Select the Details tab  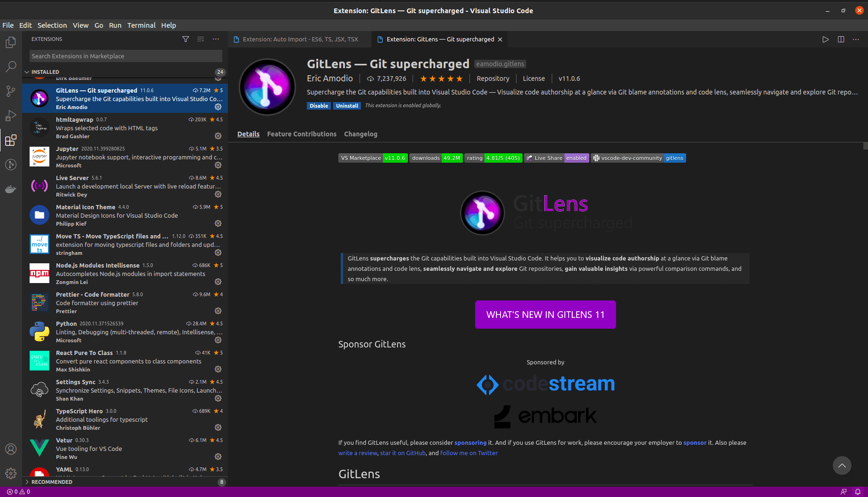pyautogui.click(x=248, y=134)
